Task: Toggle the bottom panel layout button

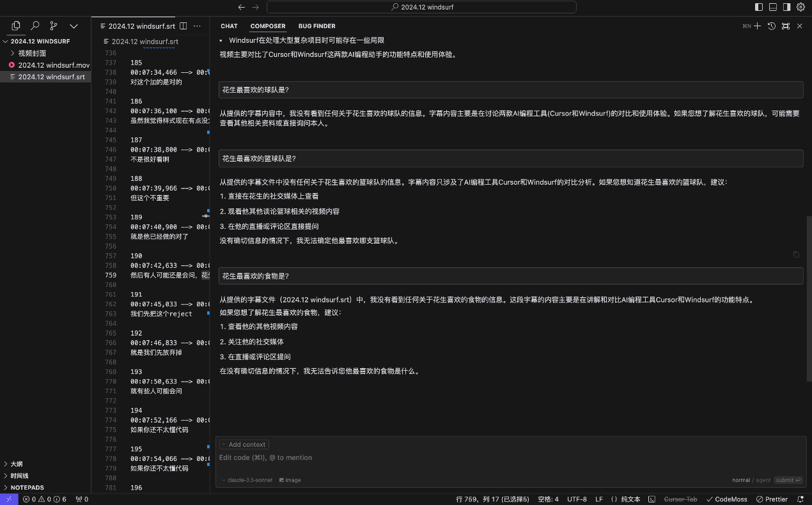Action: click(x=773, y=7)
